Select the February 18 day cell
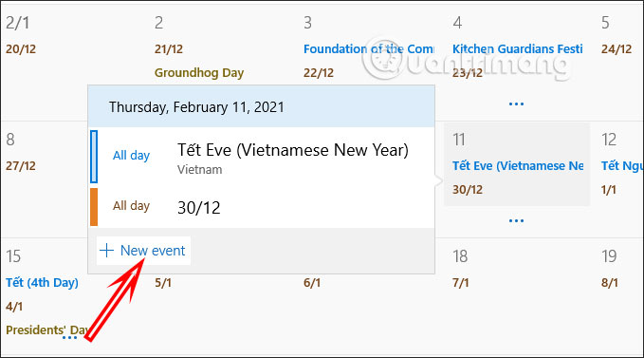Screen dimensions: 644x358 click(516, 296)
